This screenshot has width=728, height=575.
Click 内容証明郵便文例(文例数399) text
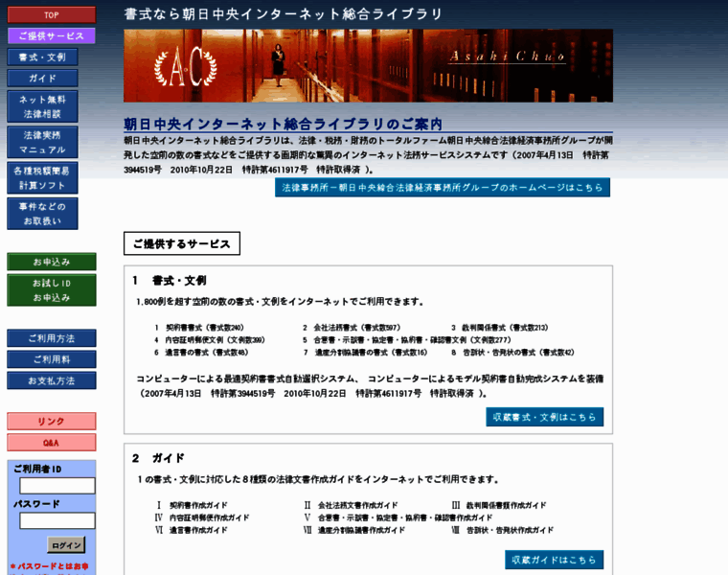coord(215,340)
